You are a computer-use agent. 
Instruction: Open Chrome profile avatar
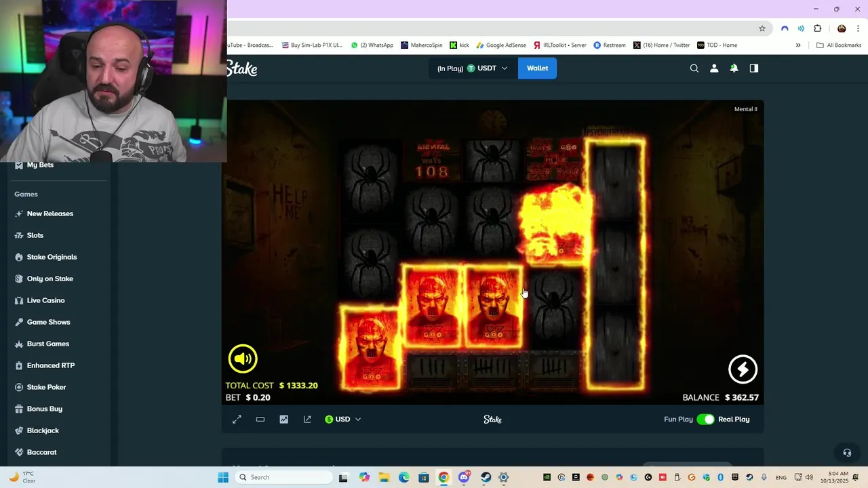tap(842, 28)
